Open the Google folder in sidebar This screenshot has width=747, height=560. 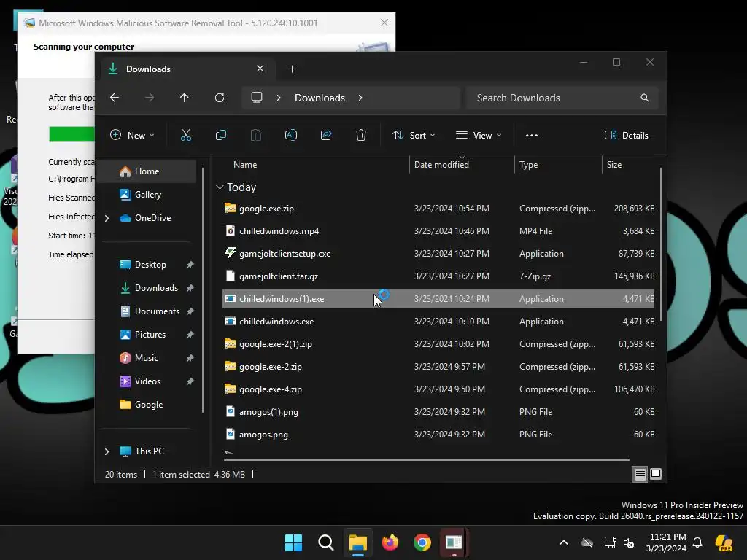coord(149,405)
